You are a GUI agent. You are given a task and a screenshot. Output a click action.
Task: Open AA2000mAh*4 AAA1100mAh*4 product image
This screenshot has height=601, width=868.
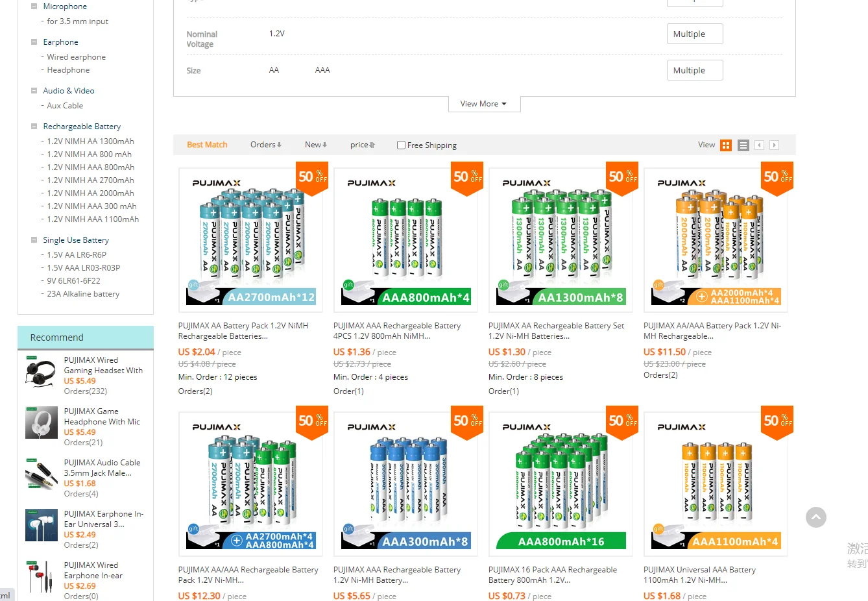tap(716, 240)
